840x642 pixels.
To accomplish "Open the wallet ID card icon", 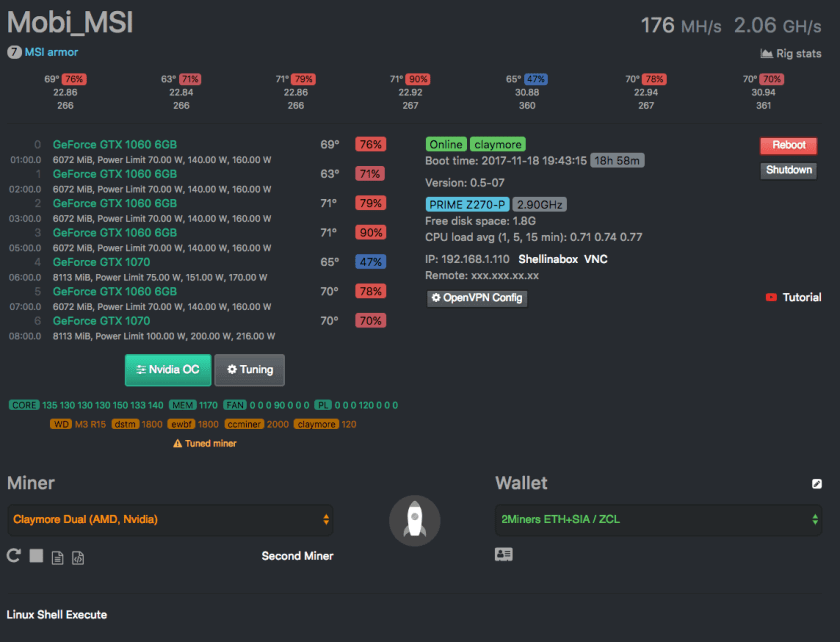I will (504, 554).
